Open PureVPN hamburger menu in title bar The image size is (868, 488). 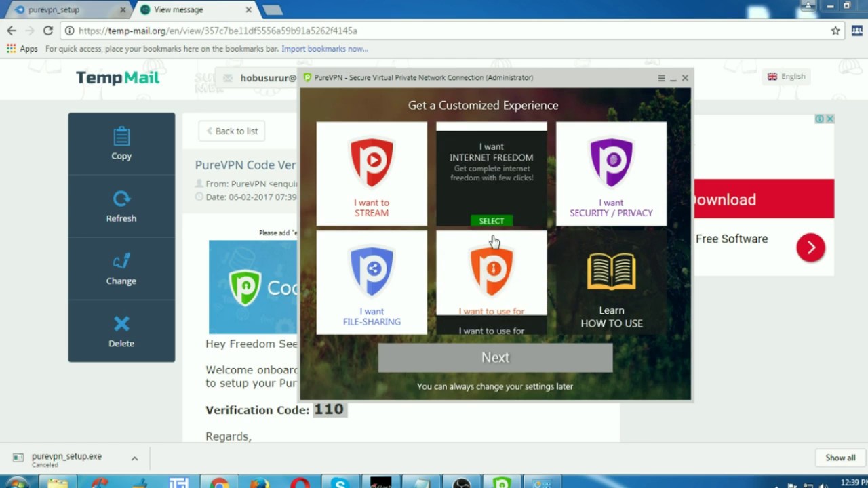pyautogui.click(x=661, y=78)
